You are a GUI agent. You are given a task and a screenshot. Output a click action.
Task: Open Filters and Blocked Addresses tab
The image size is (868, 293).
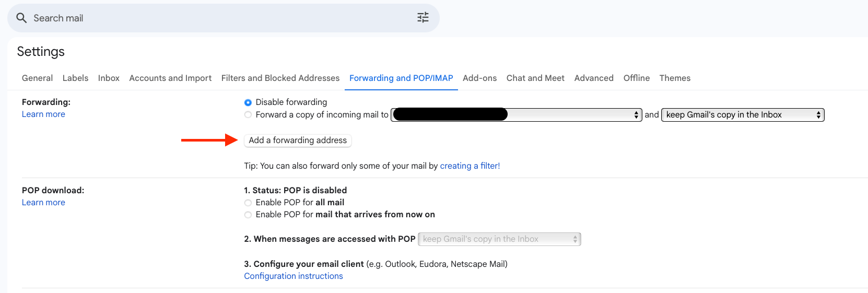(280, 78)
